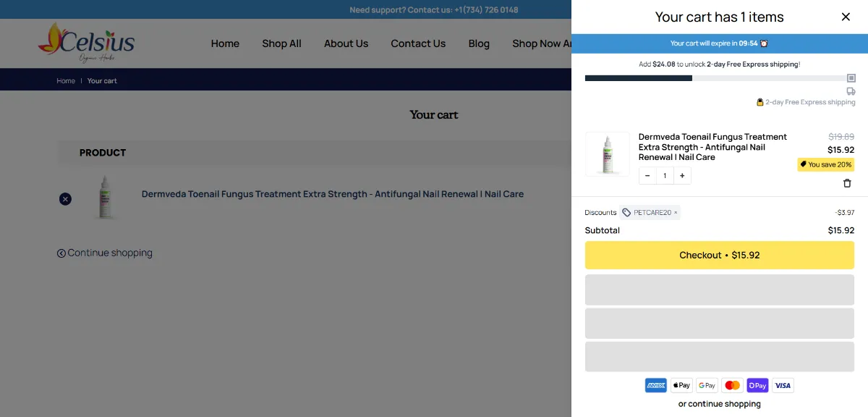Image resolution: width=868 pixels, height=417 pixels.
Task: Click the -$3.97 discount amount
Action: click(844, 213)
